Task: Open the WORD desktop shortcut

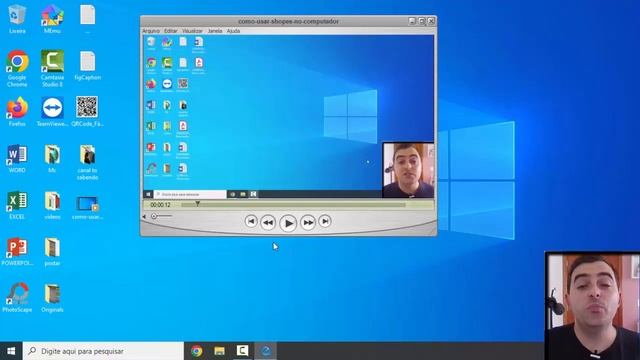Action: pos(17,158)
